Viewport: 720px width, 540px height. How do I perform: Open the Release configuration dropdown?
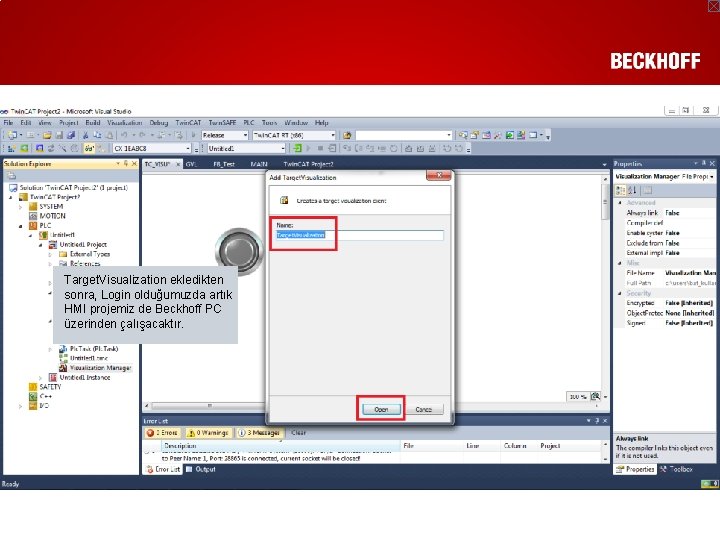pyautogui.click(x=225, y=135)
